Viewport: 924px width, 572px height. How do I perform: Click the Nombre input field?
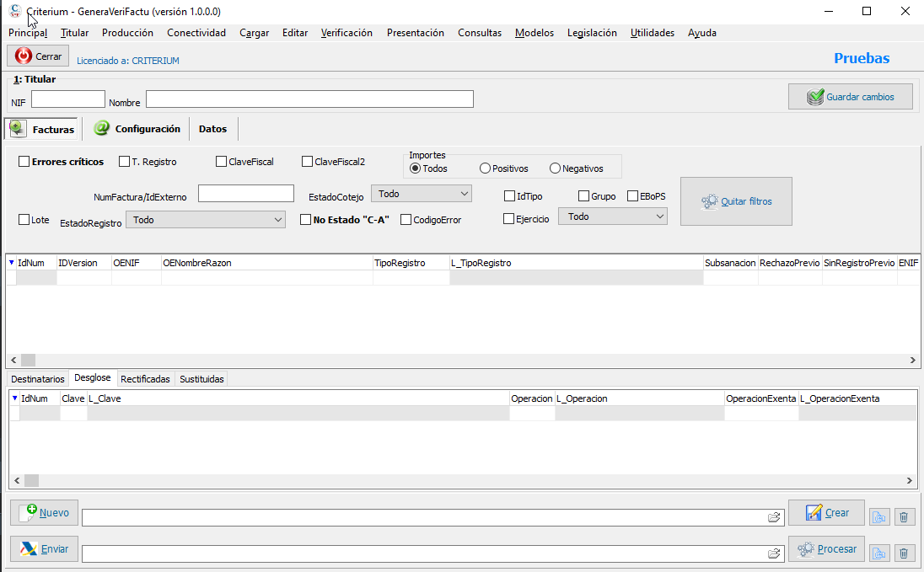point(309,99)
